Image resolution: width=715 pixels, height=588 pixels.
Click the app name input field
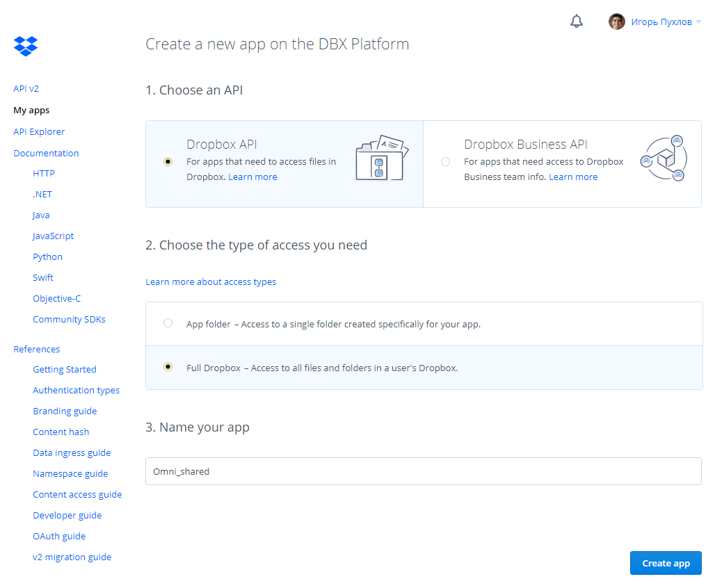(423, 471)
